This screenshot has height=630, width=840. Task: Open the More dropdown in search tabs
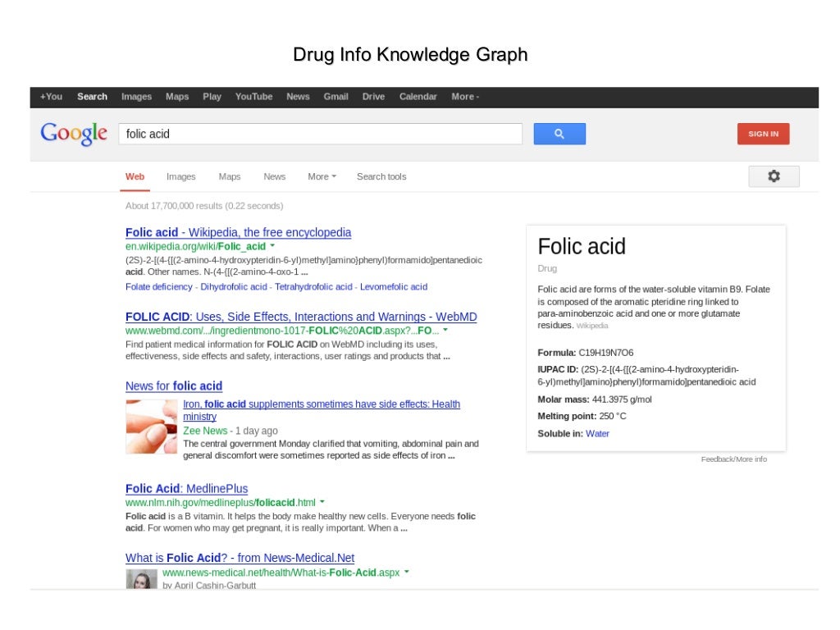pos(322,177)
